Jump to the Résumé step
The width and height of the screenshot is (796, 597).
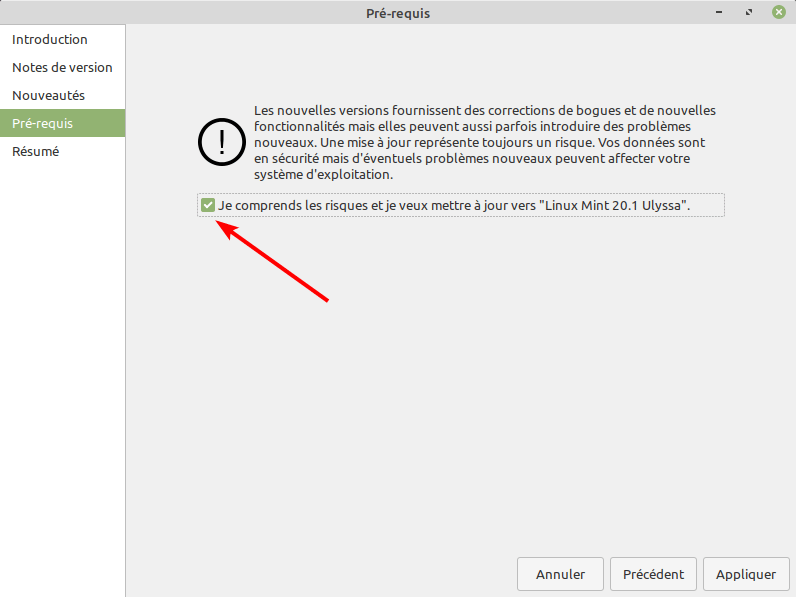click(x=35, y=152)
